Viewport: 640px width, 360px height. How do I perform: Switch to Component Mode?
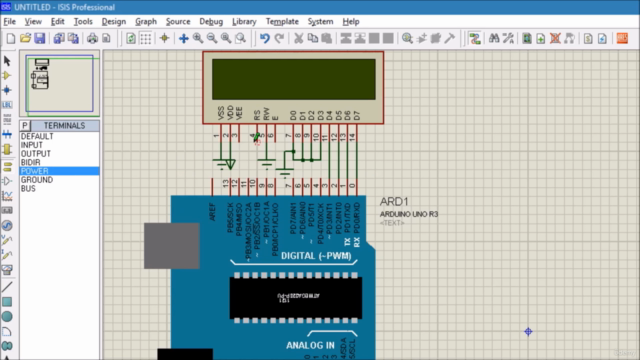tap(7, 76)
